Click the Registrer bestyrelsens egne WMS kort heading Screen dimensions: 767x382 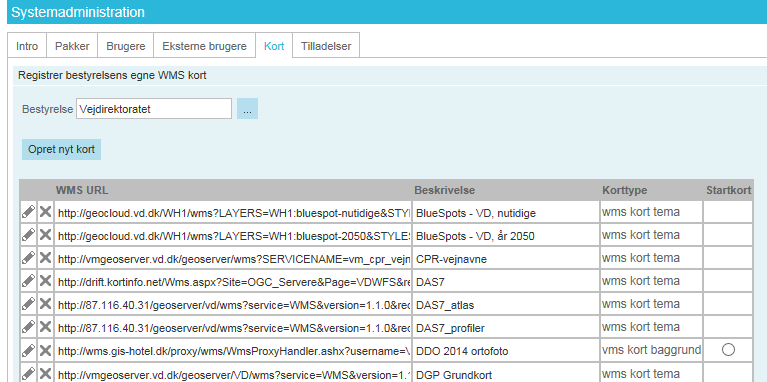click(x=112, y=76)
